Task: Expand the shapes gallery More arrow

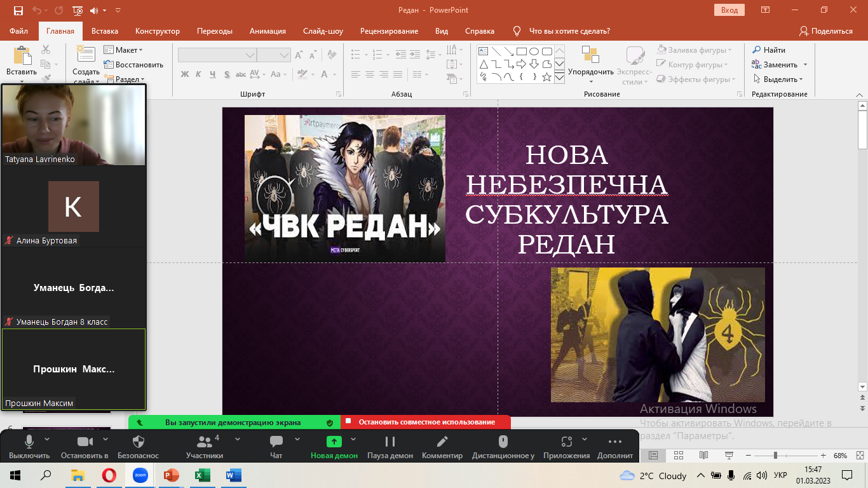Action: (560, 78)
